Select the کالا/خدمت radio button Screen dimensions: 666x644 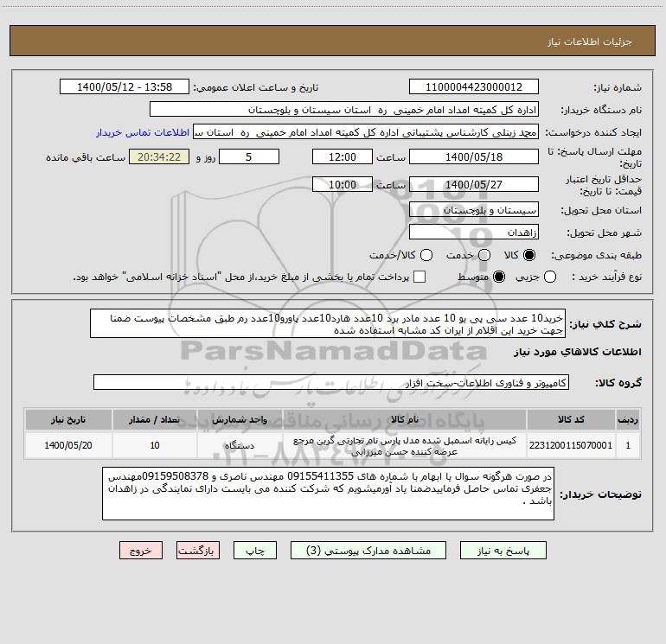426,255
